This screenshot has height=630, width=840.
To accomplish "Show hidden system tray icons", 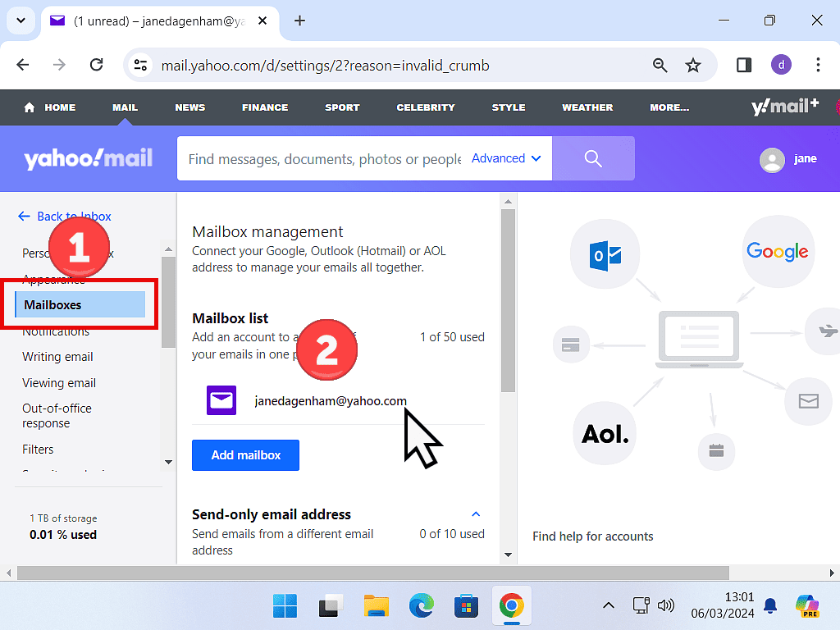I will [x=608, y=606].
